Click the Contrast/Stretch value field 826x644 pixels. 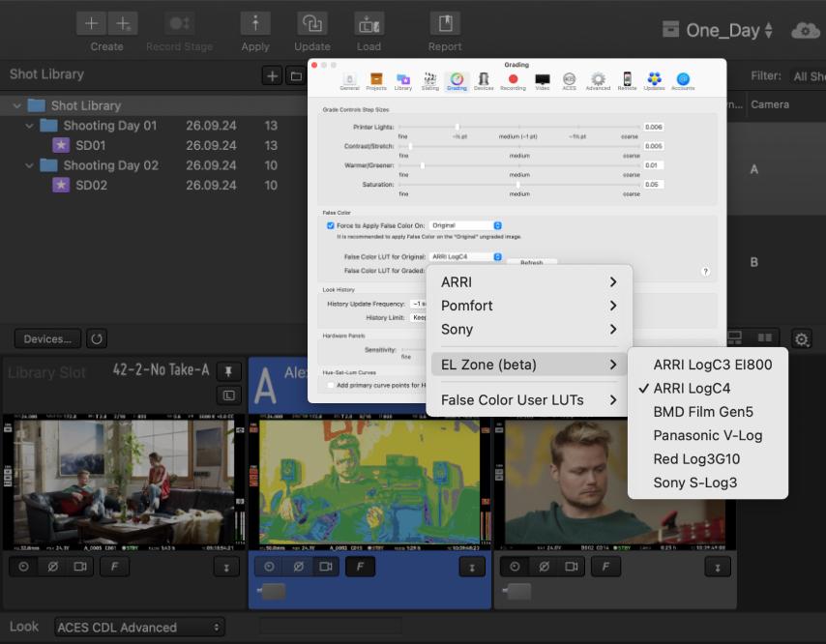coord(653,146)
